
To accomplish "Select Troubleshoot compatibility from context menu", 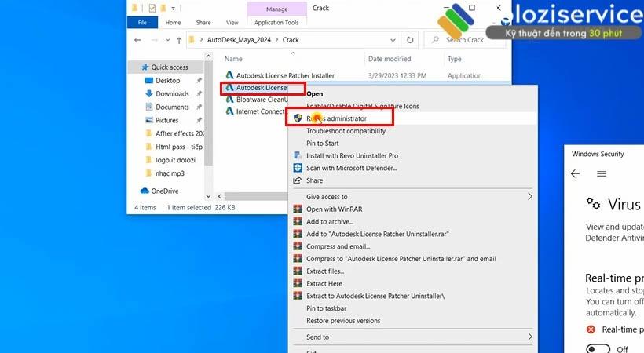I will coord(346,131).
